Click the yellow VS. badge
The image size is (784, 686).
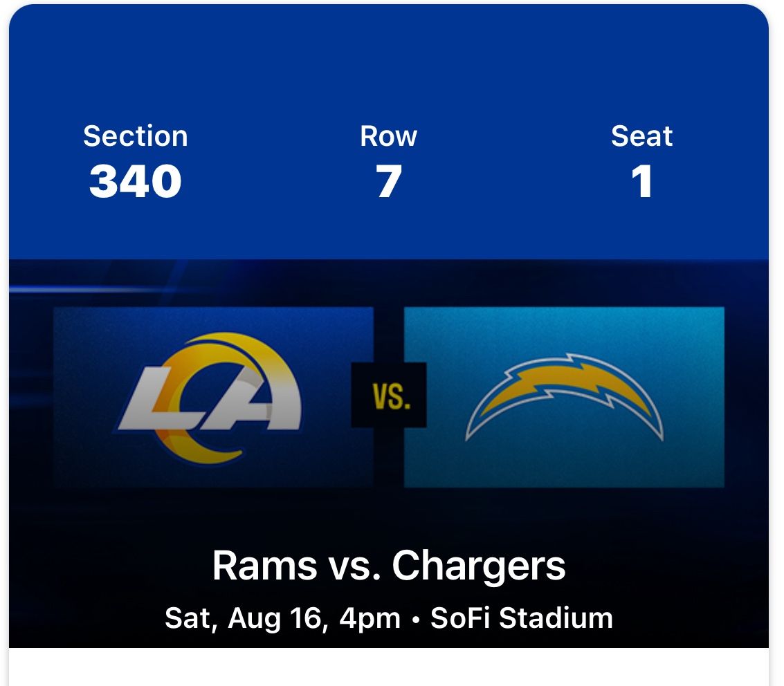389,396
